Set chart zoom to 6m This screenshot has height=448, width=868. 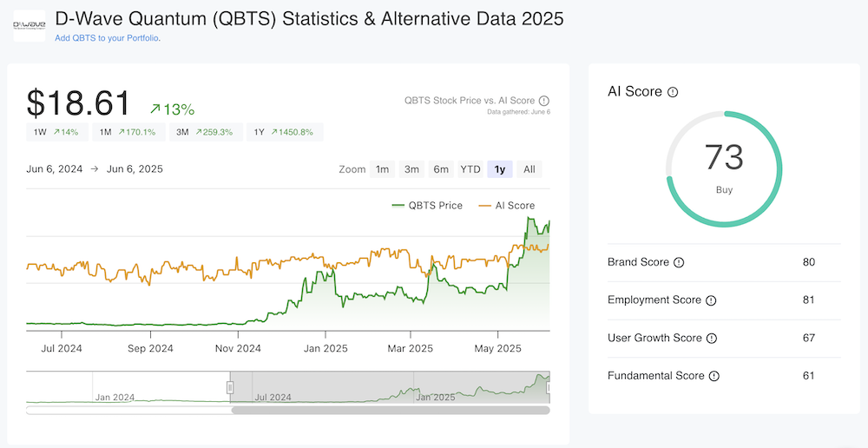coord(441,169)
